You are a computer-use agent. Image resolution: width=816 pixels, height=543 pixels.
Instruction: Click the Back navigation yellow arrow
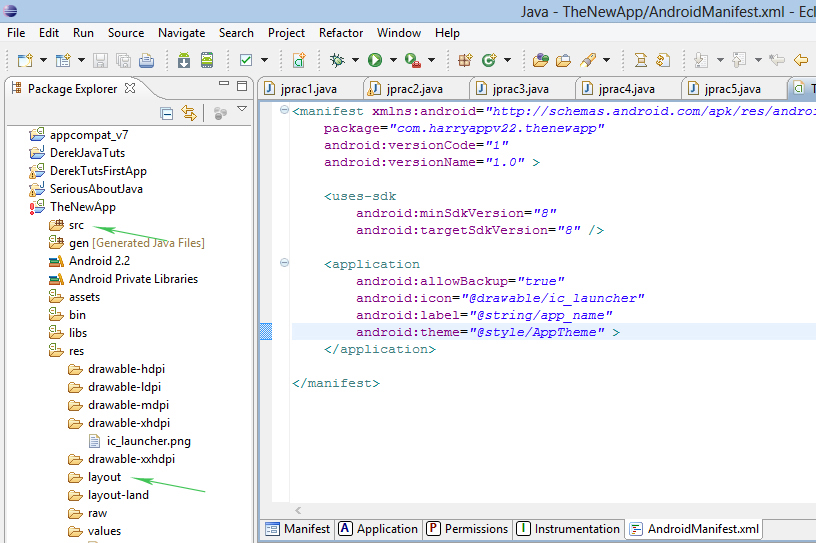(x=801, y=60)
